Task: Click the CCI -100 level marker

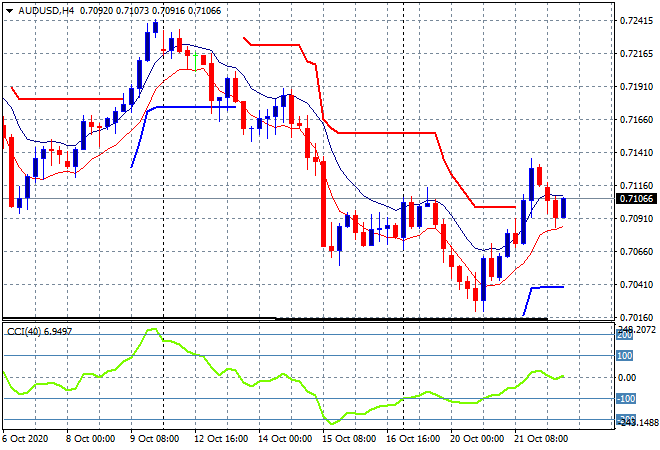Action: [x=626, y=399]
